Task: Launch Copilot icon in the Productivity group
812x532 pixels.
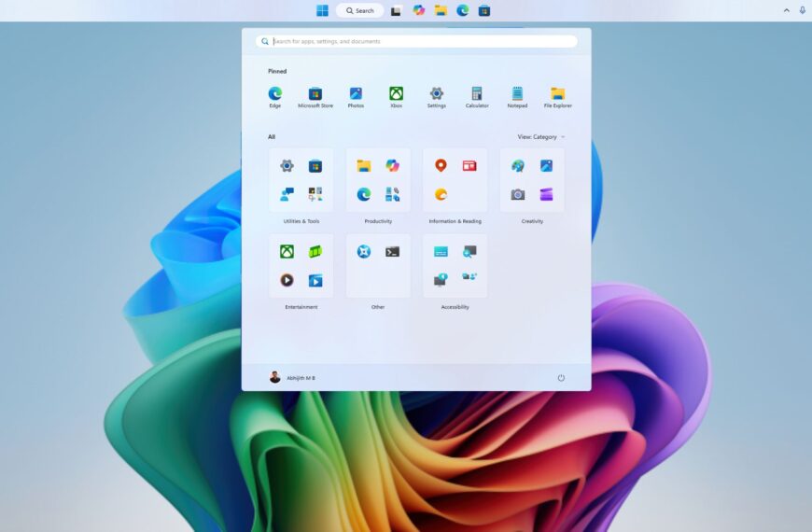Action: (393, 166)
